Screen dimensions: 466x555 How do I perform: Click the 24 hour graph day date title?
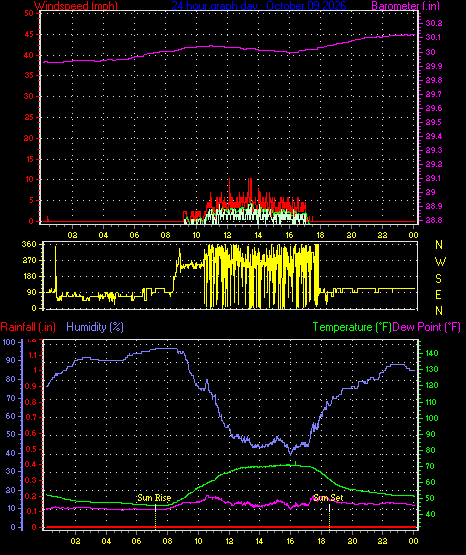coord(259,6)
